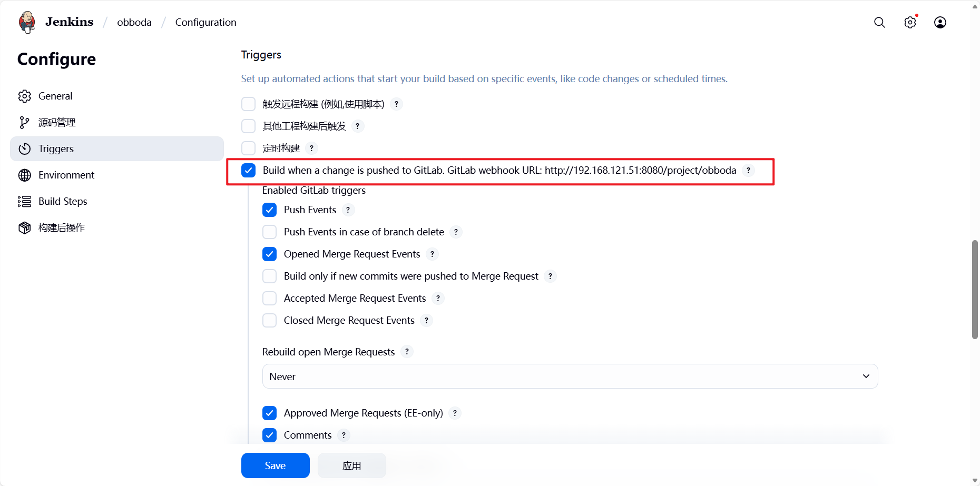This screenshot has height=486, width=980.
Task: Check Closed Merge Request Events
Action: coord(270,321)
